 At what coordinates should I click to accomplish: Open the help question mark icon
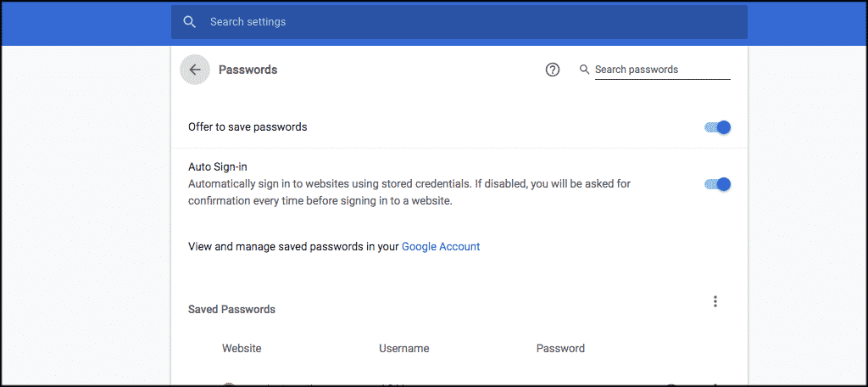(x=553, y=70)
